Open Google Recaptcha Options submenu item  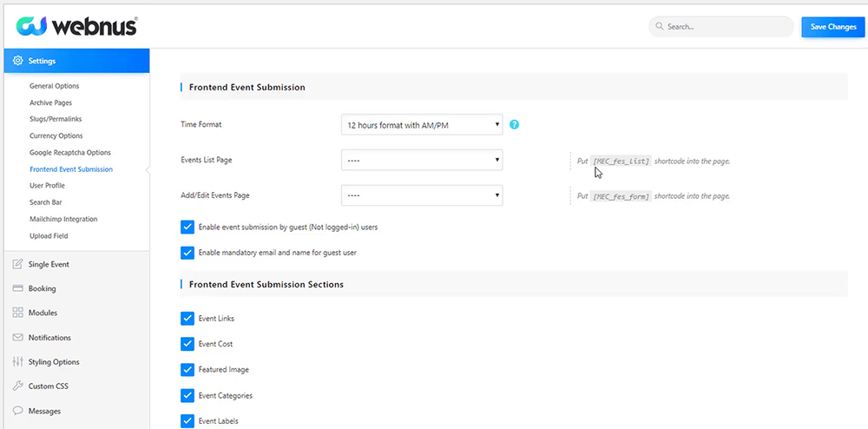[x=70, y=152]
